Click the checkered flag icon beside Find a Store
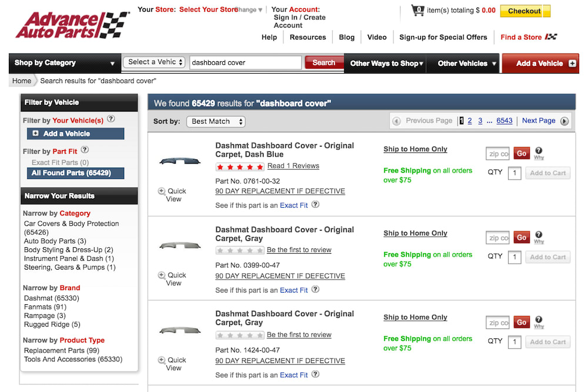588x392 pixels. [551, 37]
